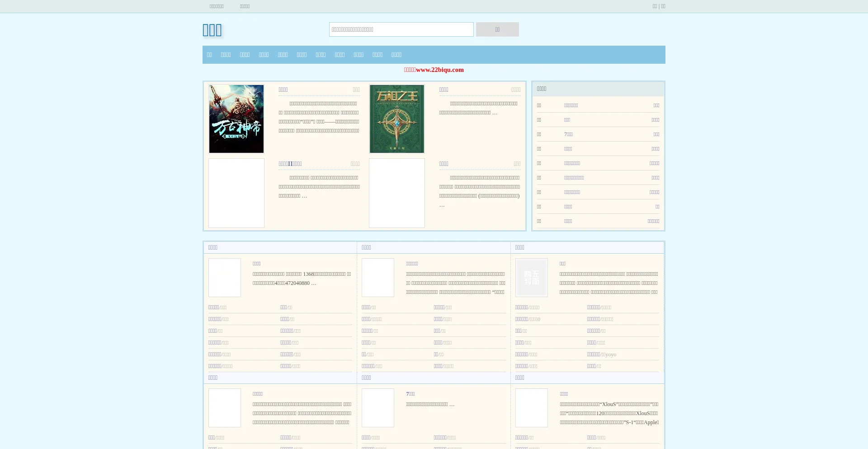Click featured book title containing Roman numeral II
The height and width of the screenshot is (449, 868).
pyautogui.click(x=290, y=164)
